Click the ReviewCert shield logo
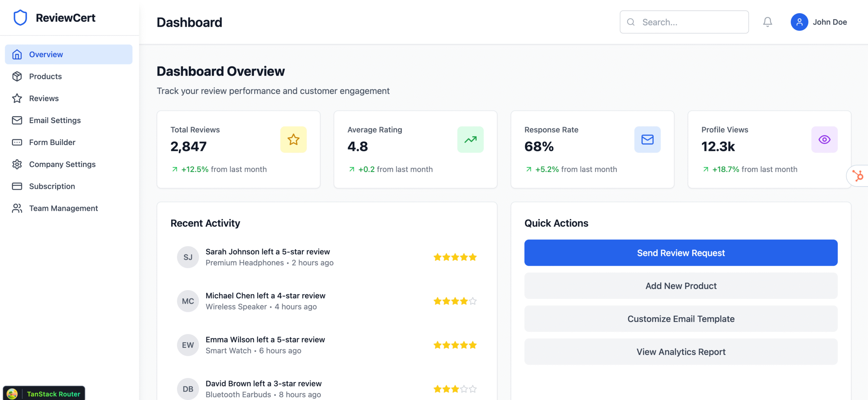This screenshot has height=400, width=868. coord(20,17)
